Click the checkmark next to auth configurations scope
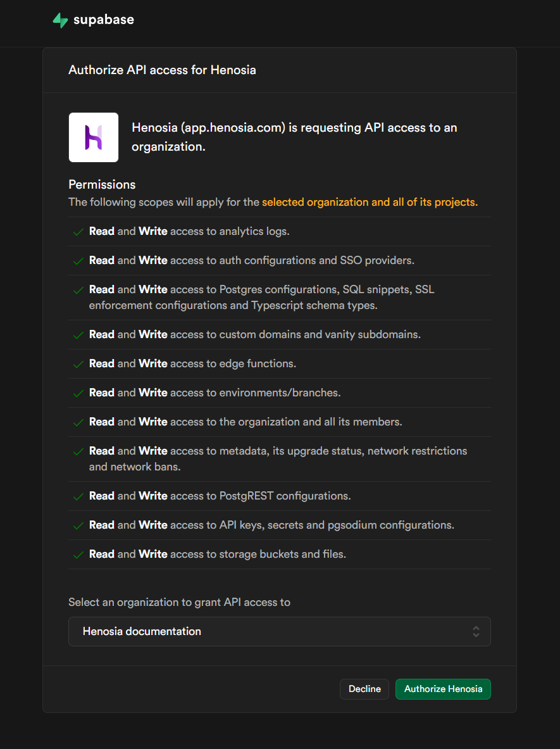560x749 pixels. 77,260
